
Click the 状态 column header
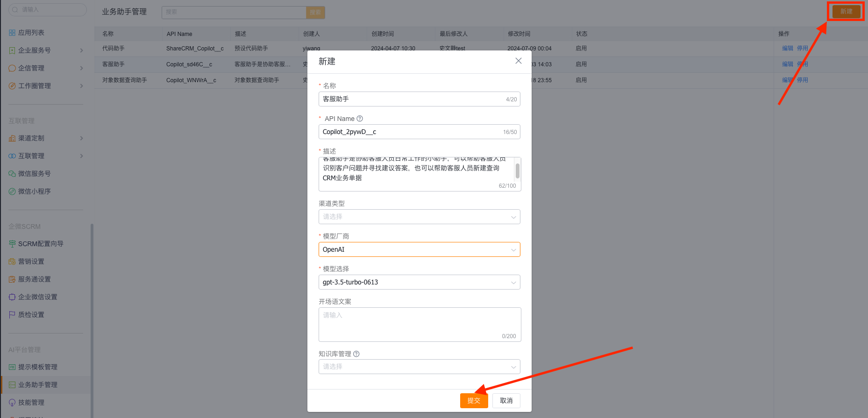582,34
